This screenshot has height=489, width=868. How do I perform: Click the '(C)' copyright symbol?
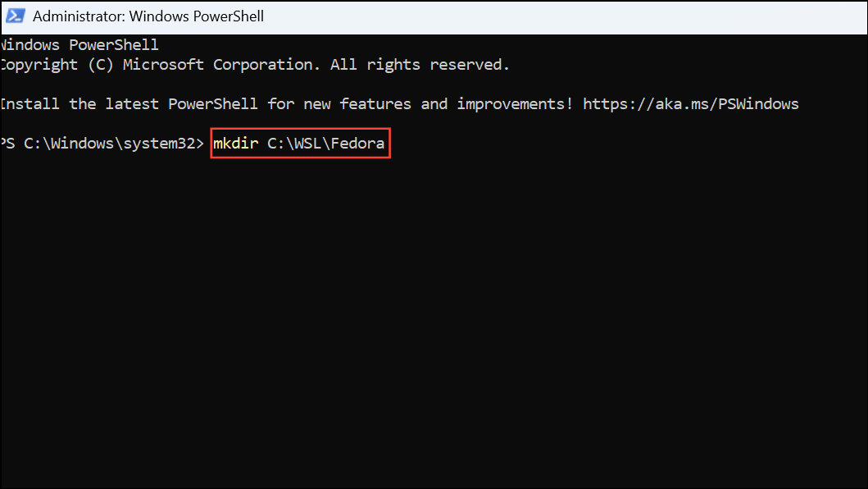click(101, 65)
